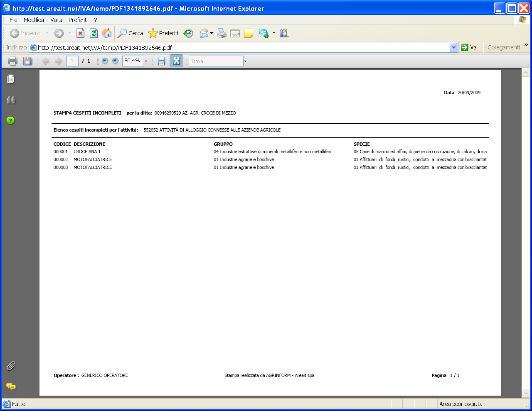The image size is (532, 411).
Task: Click the 86,4% zoom value field
Action: click(133, 61)
